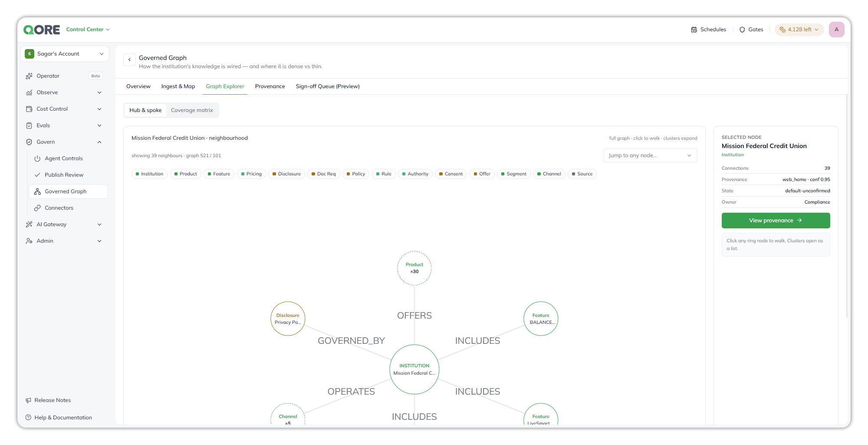Image resolution: width=868 pixels, height=445 pixels.
Task: Open the Jump to any node dropdown
Action: pyautogui.click(x=650, y=155)
